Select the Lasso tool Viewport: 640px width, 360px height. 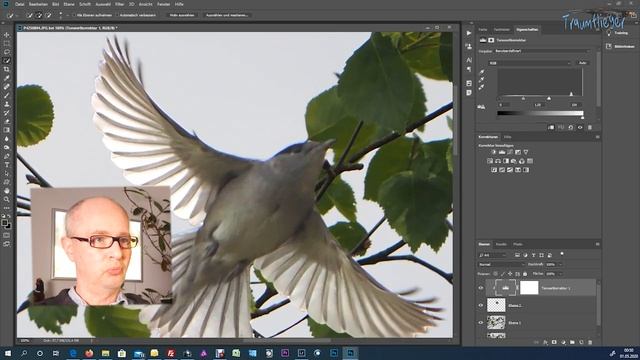pos(7,52)
